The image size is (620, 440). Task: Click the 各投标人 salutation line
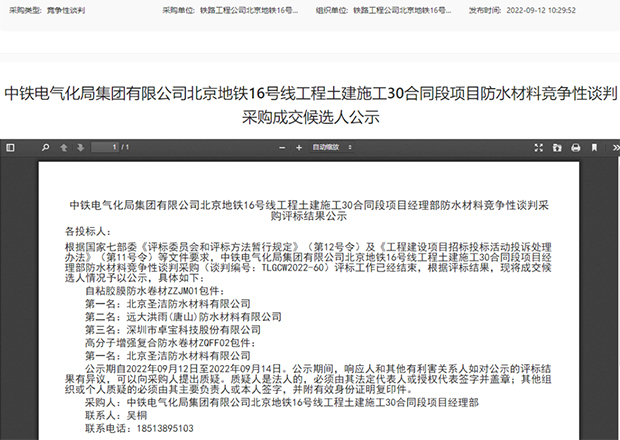coord(89,232)
